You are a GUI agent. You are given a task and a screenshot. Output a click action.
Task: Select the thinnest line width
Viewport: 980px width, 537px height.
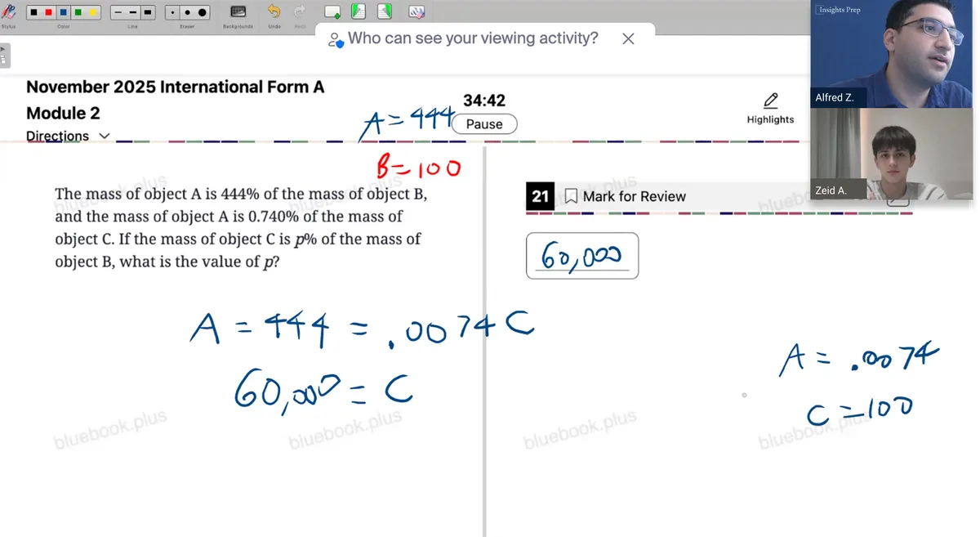tap(118, 13)
